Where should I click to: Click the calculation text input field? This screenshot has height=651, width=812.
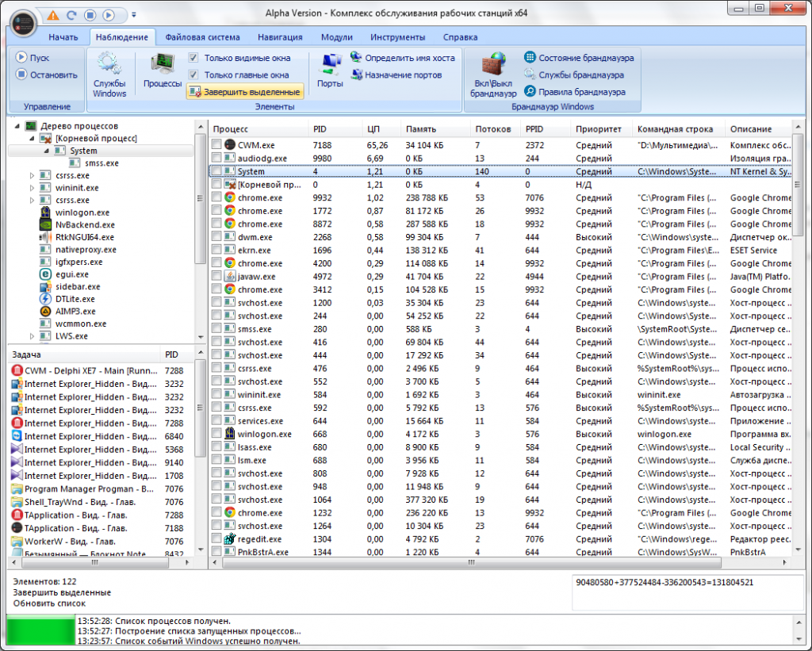click(687, 593)
